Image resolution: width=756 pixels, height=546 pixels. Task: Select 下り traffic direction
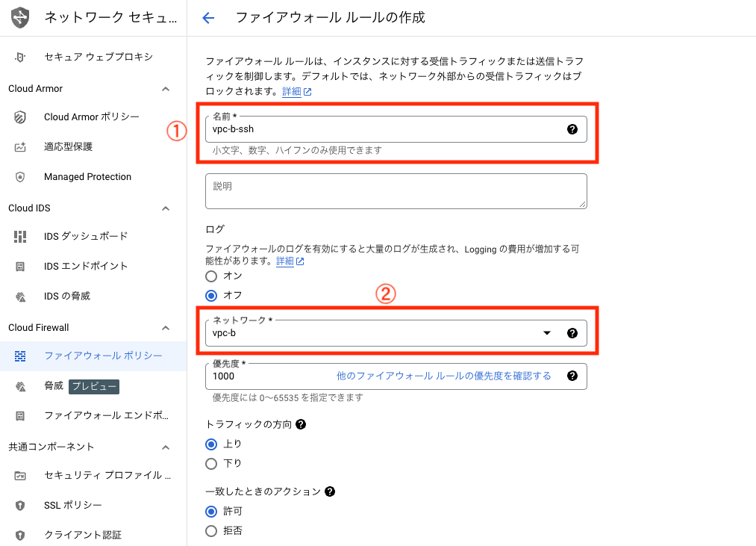pos(211,464)
